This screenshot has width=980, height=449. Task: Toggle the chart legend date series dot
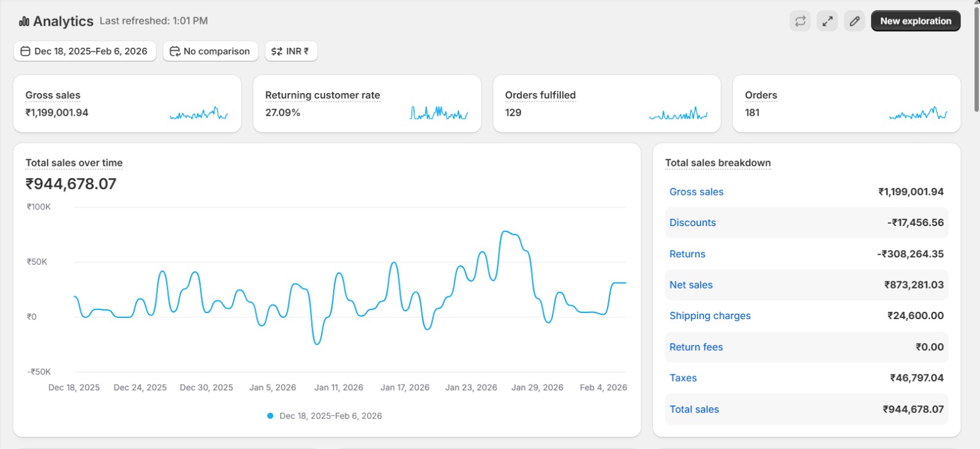(270, 416)
